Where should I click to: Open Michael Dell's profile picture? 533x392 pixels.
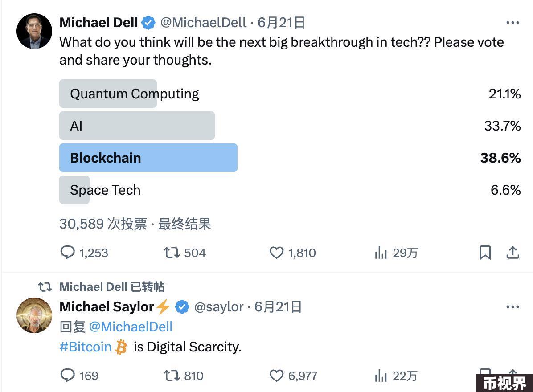click(x=34, y=31)
